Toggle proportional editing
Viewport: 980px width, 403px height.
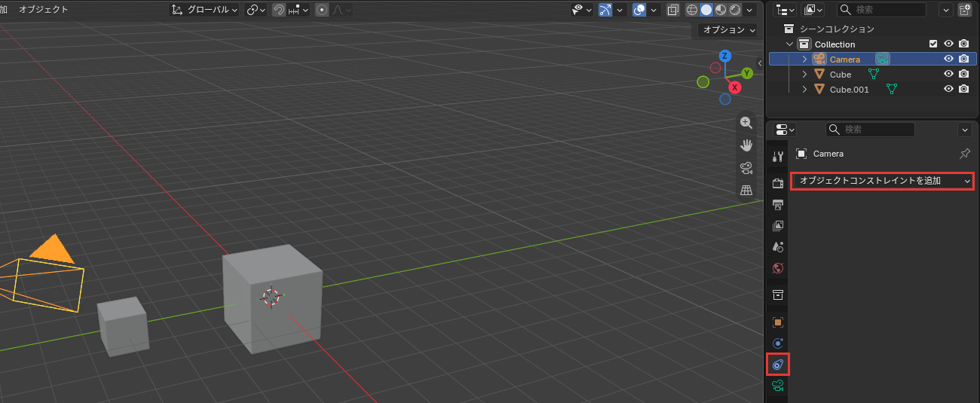click(x=323, y=10)
